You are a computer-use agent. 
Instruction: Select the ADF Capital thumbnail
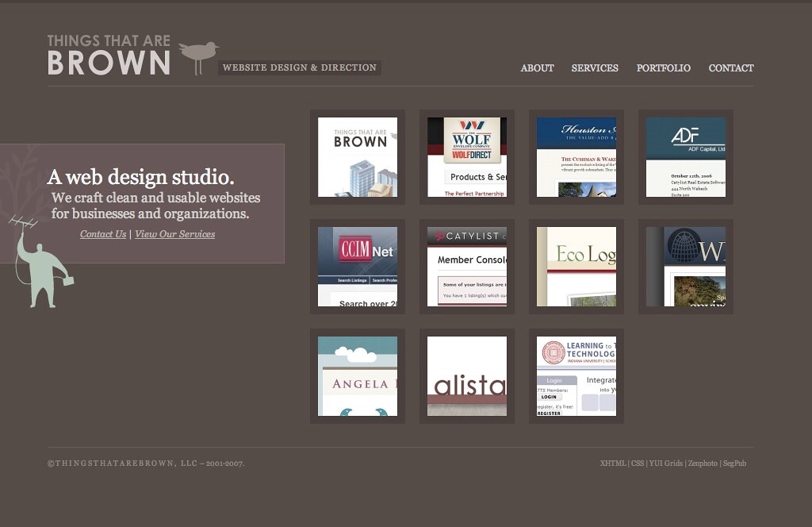(686, 157)
